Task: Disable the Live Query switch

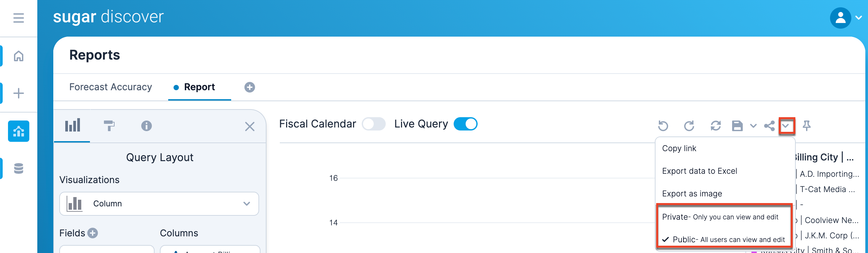Action: 465,124
